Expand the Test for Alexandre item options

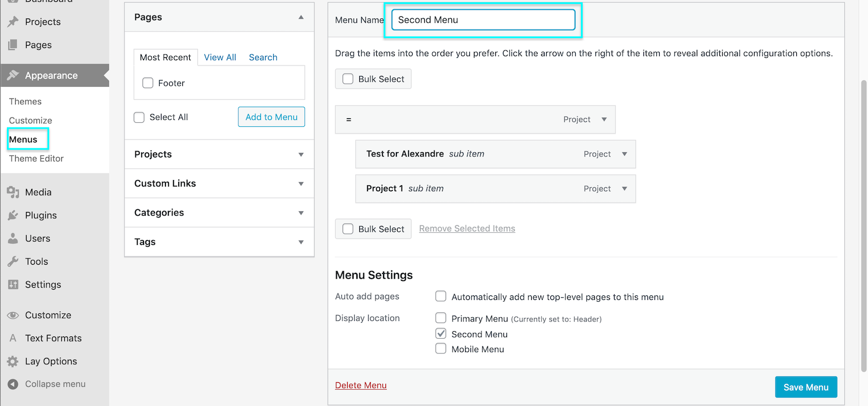pyautogui.click(x=624, y=154)
